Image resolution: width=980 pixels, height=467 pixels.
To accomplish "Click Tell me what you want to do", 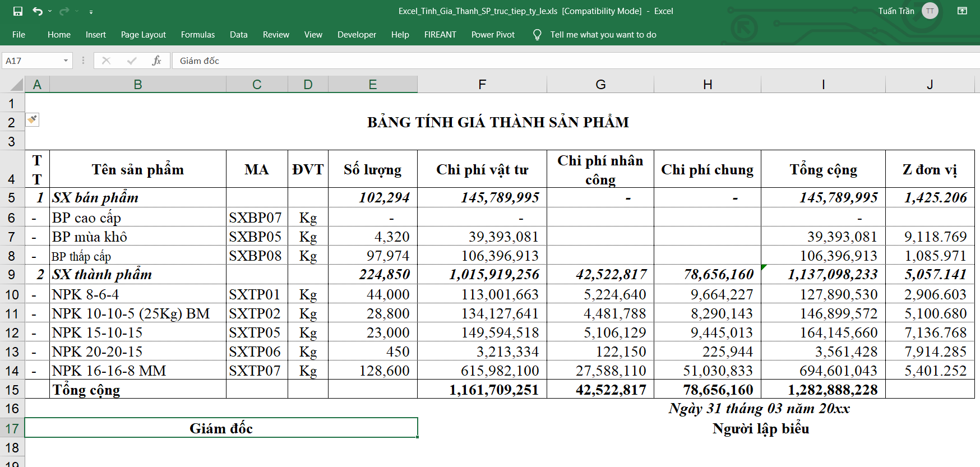I will pos(603,35).
